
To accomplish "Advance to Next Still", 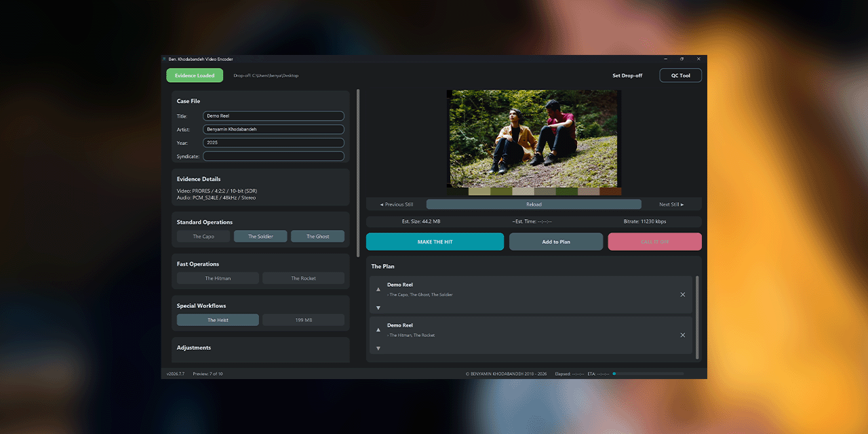I will point(671,204).
